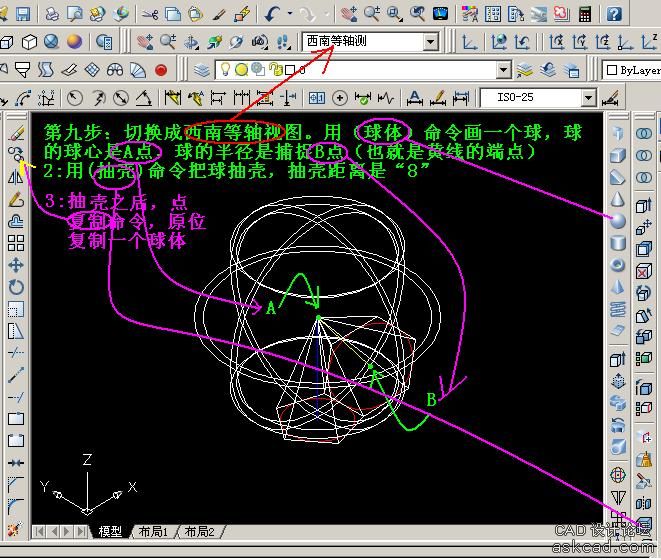The width and height of the screenshot is (661, 560).
Task: Open the Help question mark
Action: click(614, 14)
